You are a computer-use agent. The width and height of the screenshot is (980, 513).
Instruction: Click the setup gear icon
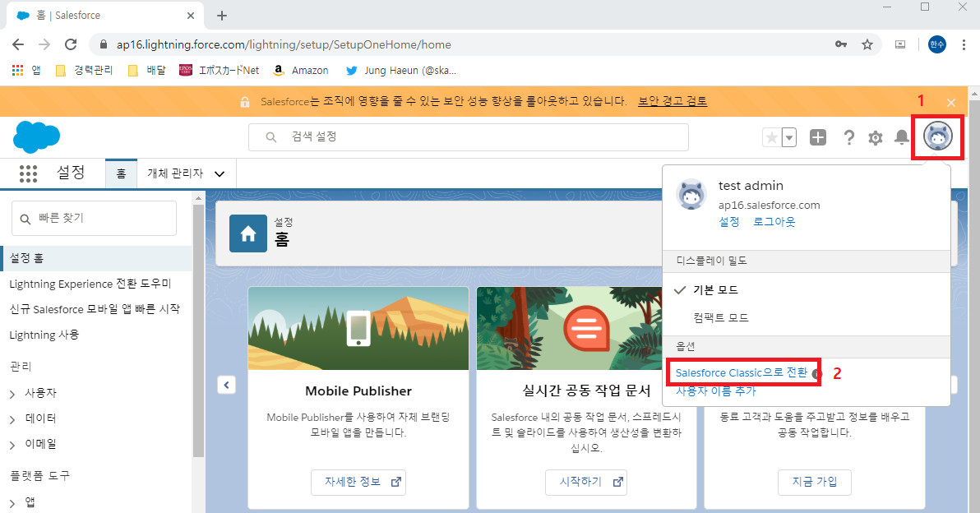(875, 137)
